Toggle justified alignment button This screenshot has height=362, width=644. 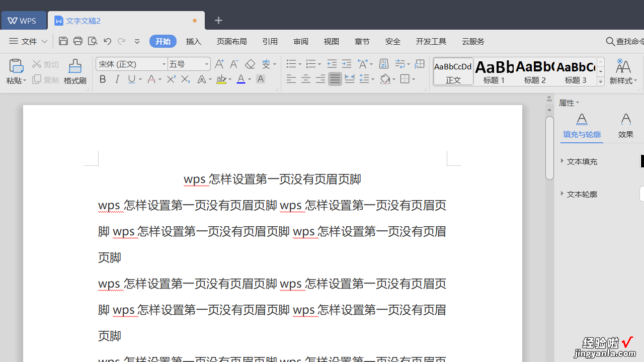pos(335,79)
